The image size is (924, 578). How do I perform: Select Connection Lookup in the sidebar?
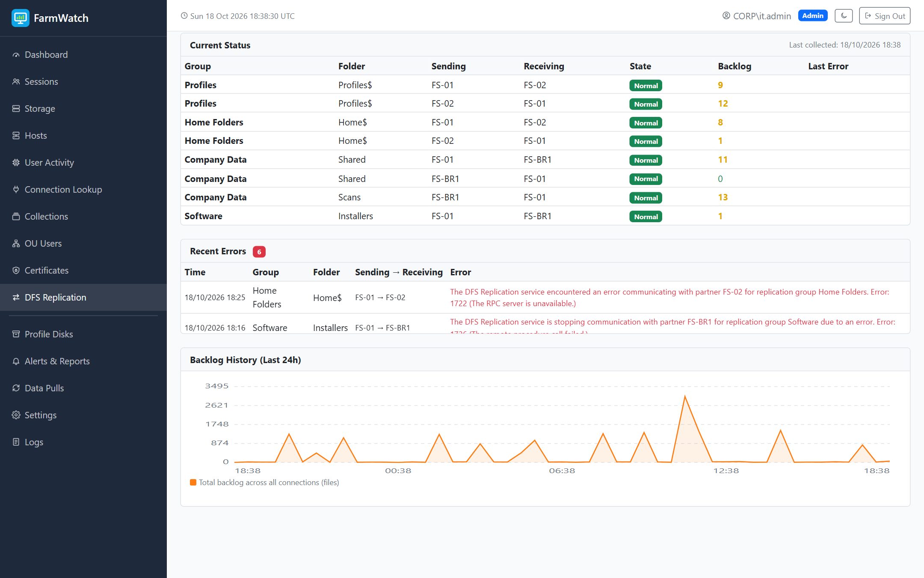(x=83, y=190)
